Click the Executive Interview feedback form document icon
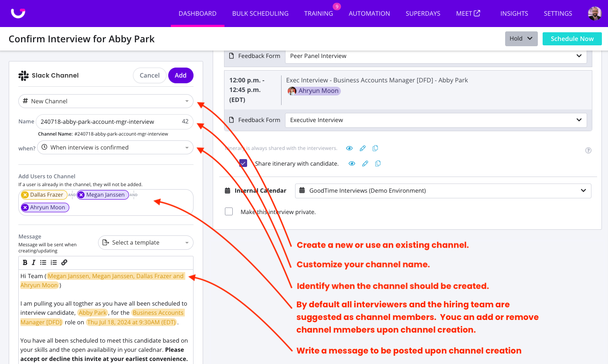This screenshot has width=608, height=364. click(x=232, y=120)
